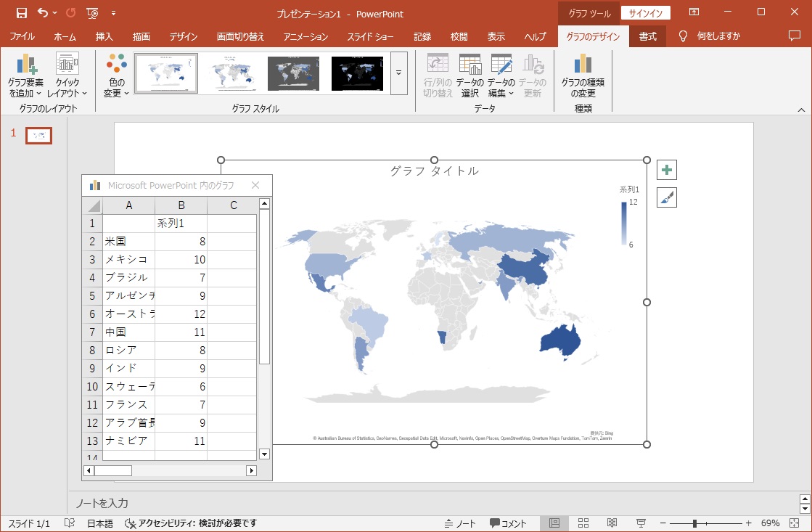Screen dimensions: 812x532
Task: Open Customize Quick Access Toolbar dropdown
Action: [114, 13]
